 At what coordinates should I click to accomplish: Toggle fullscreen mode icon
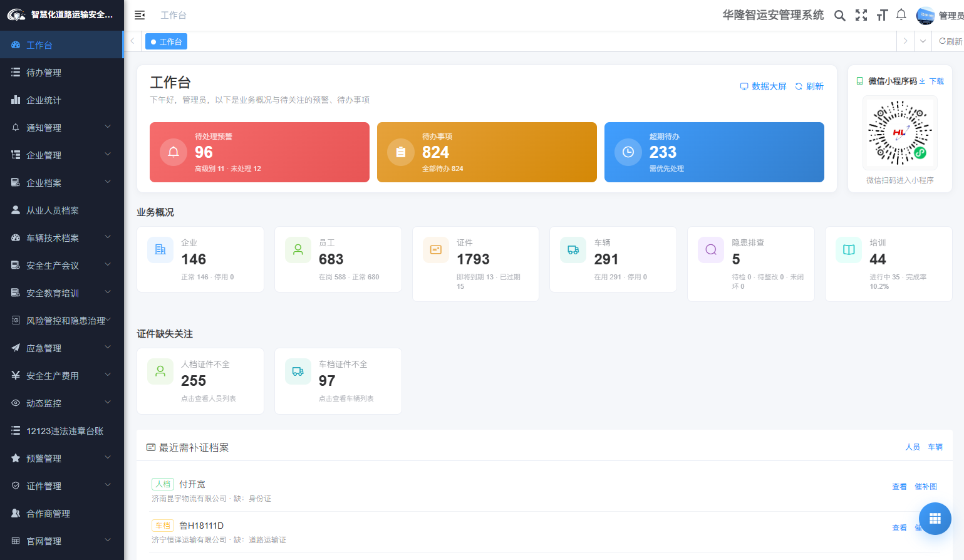[861, 15]
